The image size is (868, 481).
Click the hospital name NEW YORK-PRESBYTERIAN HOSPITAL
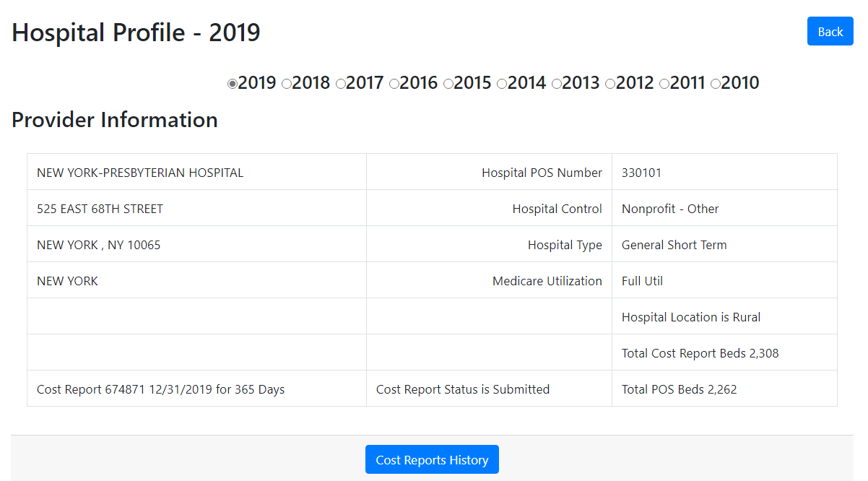[x=140, y=173]
